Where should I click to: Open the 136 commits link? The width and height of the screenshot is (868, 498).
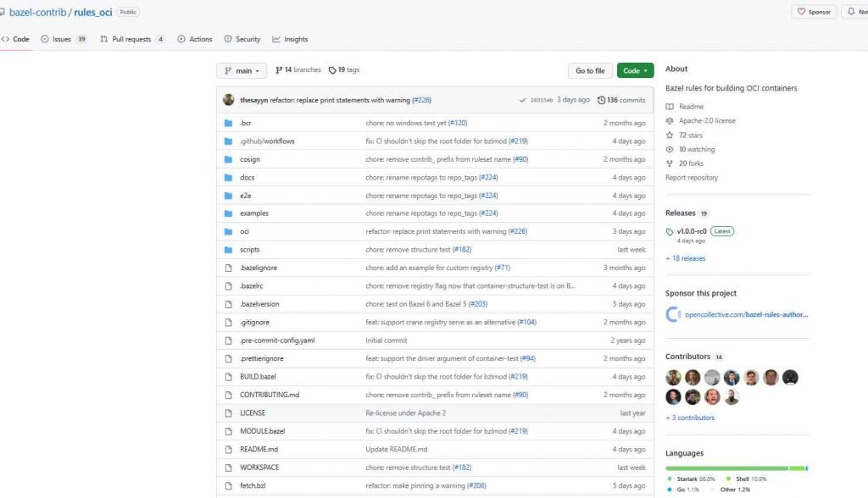621,100
